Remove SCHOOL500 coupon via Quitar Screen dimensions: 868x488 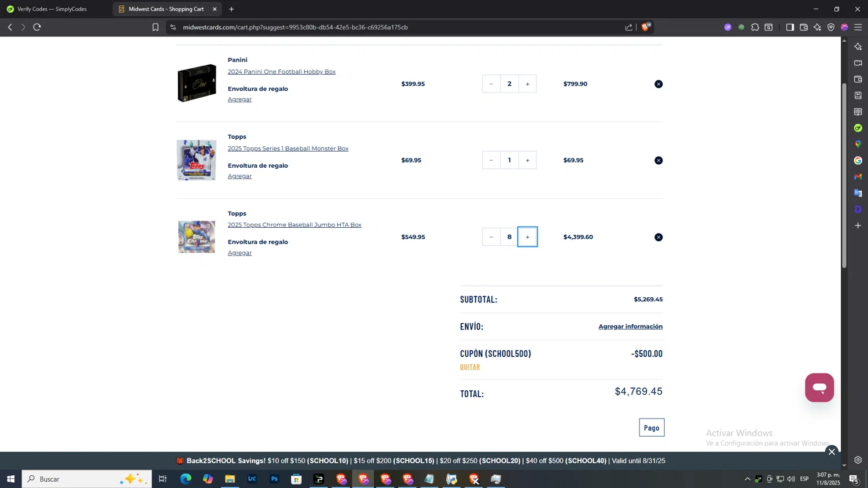(470, 367)
